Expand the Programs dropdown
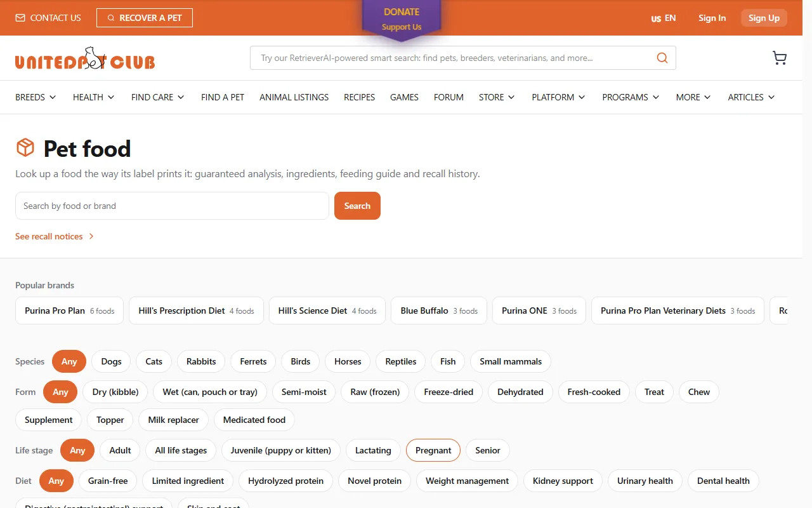Screen dimensions: 812x508 (x=631, y=97)
